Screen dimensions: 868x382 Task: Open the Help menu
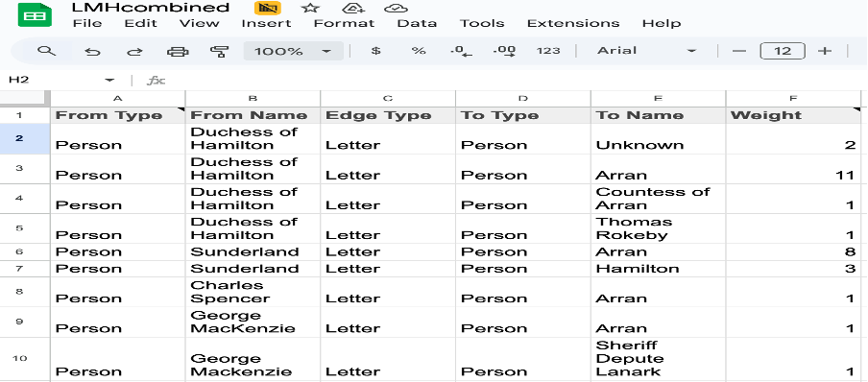(x=662, y=24)
